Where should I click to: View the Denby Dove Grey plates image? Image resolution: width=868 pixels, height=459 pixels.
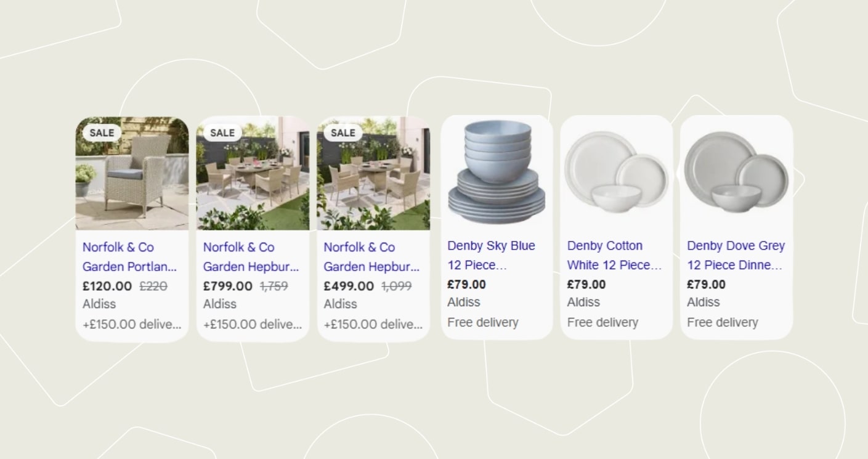click(736, 173)
